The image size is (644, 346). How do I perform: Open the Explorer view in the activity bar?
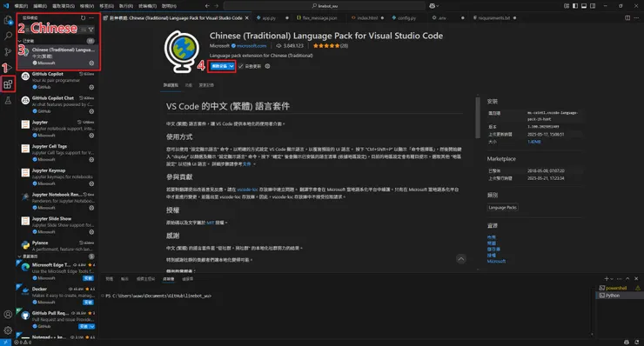click(x=8, y=20)
